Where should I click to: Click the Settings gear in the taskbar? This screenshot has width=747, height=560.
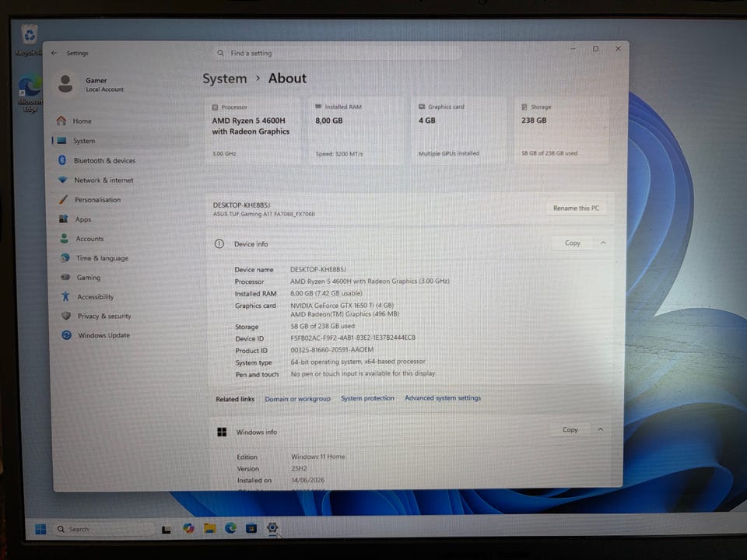pos(272,527)
